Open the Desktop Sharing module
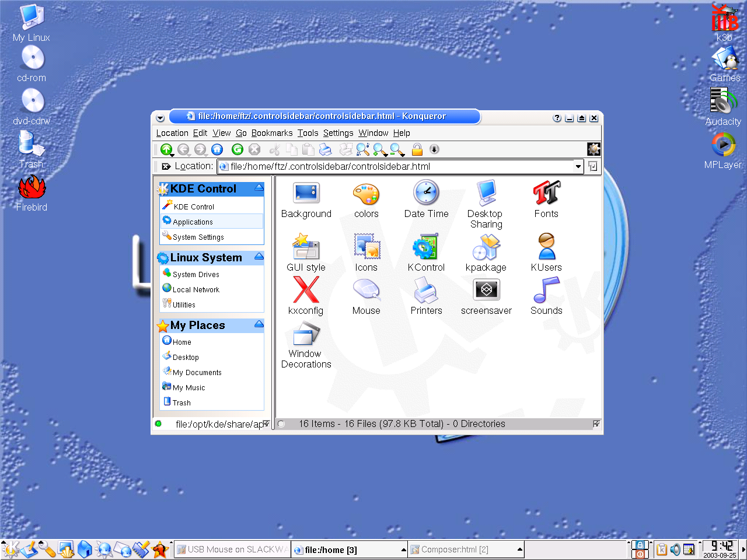The height and width of the screenshot is (560, 747). pos(486,204)
